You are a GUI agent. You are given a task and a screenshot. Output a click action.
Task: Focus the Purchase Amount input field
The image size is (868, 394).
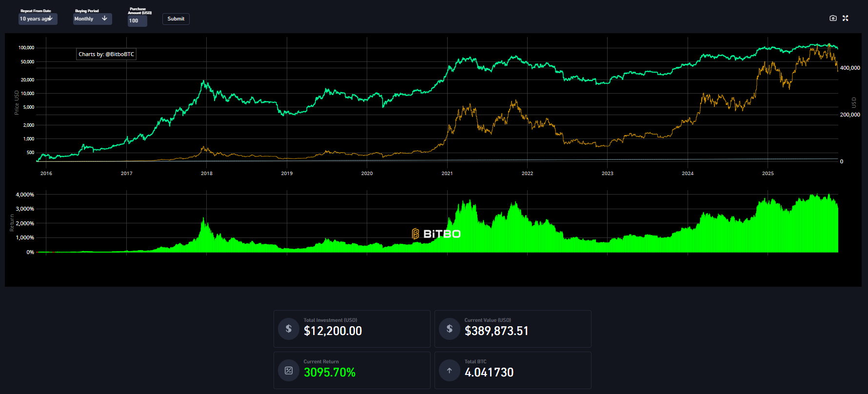pyautogui.click(x=137, y=20)
